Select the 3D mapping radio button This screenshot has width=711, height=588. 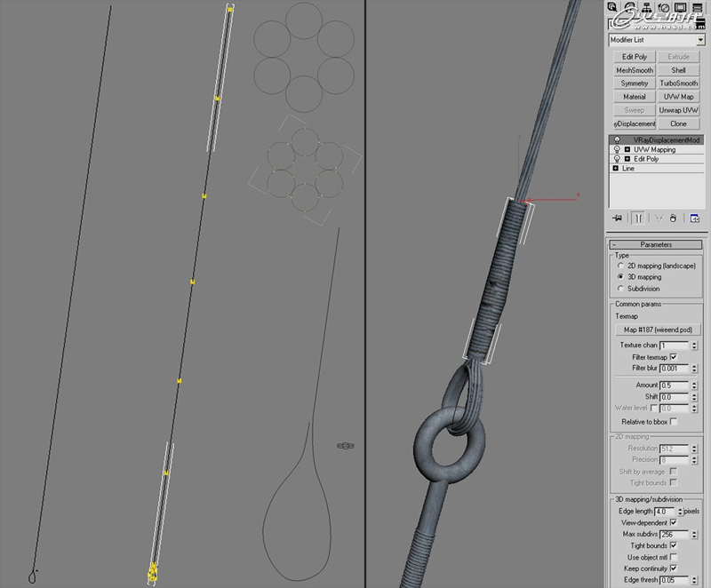coord(622,277)
